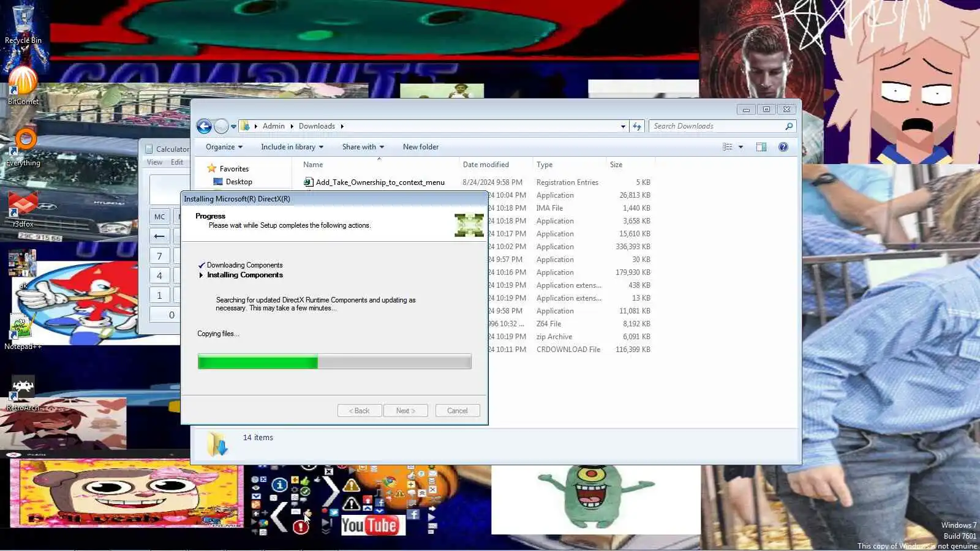Open the Include in library dropdown
This screenshot has height=551, width=980.
(292, 147)
